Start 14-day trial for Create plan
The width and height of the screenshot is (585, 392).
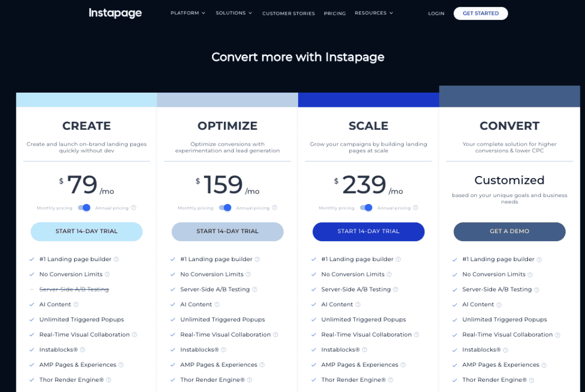87,231
